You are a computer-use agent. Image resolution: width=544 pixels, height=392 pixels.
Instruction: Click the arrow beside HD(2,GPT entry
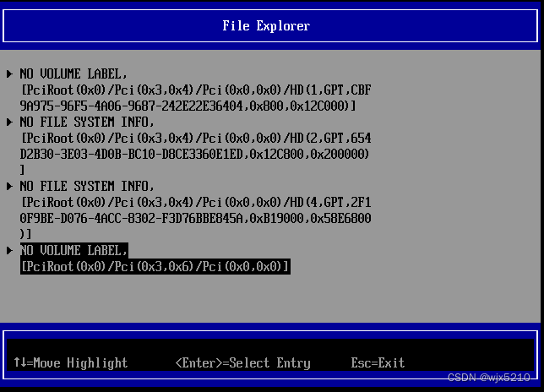click(9, 122)
